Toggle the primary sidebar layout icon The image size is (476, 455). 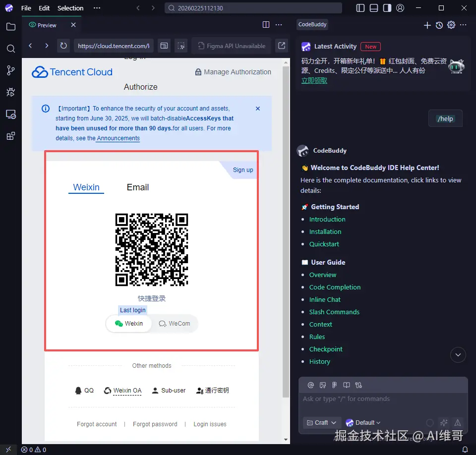[360, 8]
